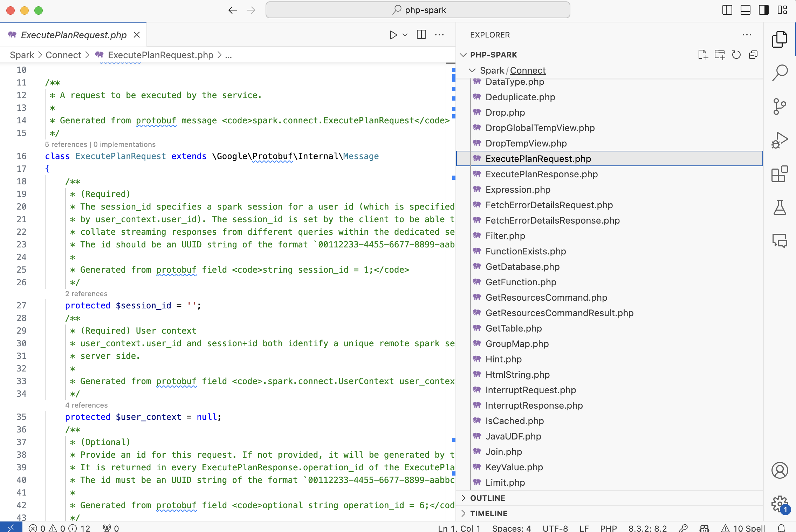Collapse all folders in Explorer
Viewport: 796px width, 532px height.
(x=753, y=55)
